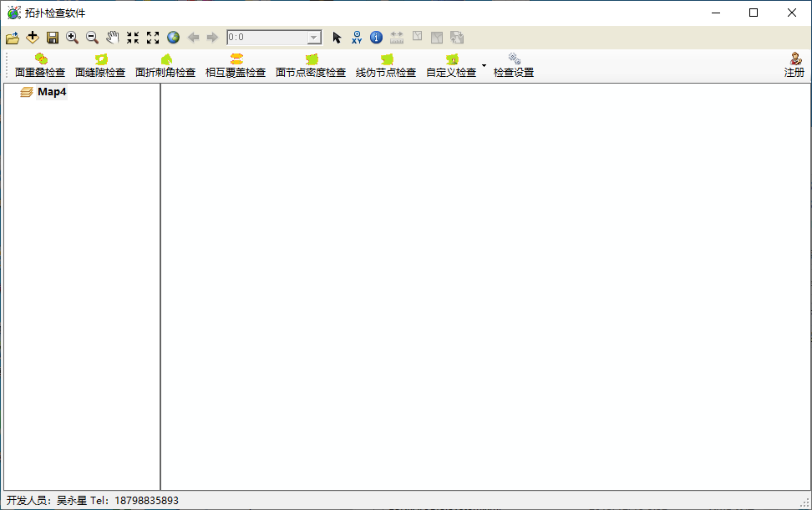Image resolution: width=812 pixels, height=510 pixels.
Task: Select the black arrow pointer tool
Action: pyautogui.click(x=337, y=38)
